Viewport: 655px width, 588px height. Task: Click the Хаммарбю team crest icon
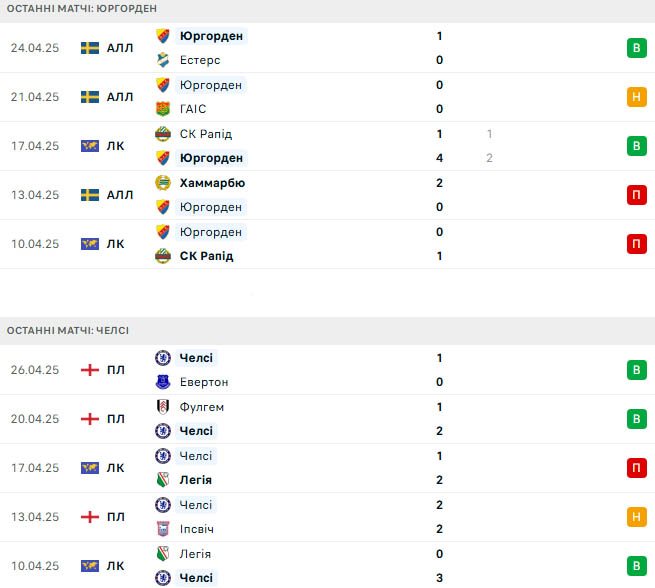pos(163,183)
